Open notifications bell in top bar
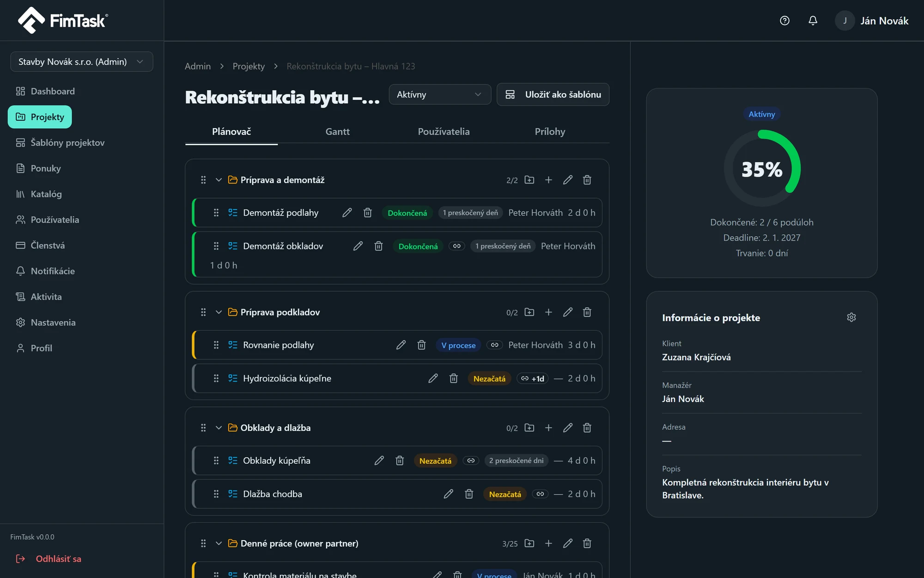 (x=813, y=21)
